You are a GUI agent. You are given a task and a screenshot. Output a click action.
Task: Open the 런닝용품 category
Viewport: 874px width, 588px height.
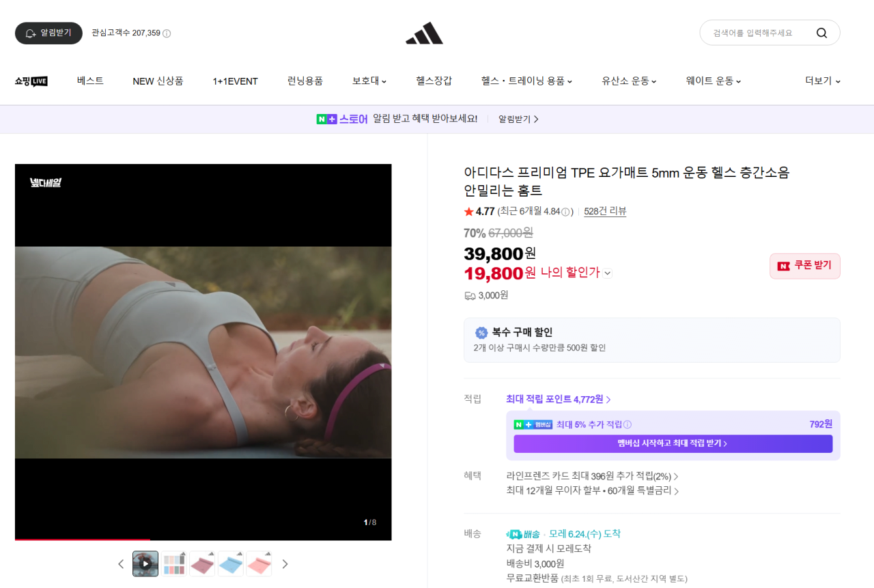pyautogui.click(x=305, y=81)
